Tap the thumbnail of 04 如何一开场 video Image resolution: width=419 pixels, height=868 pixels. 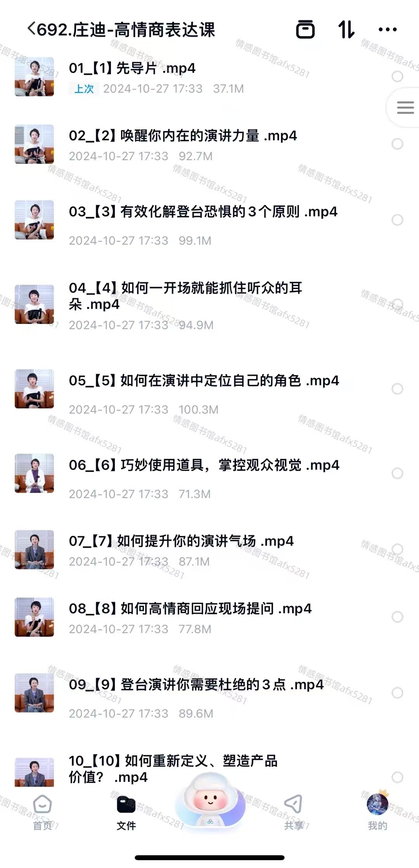pyautogui.click(x=34, y=304)
